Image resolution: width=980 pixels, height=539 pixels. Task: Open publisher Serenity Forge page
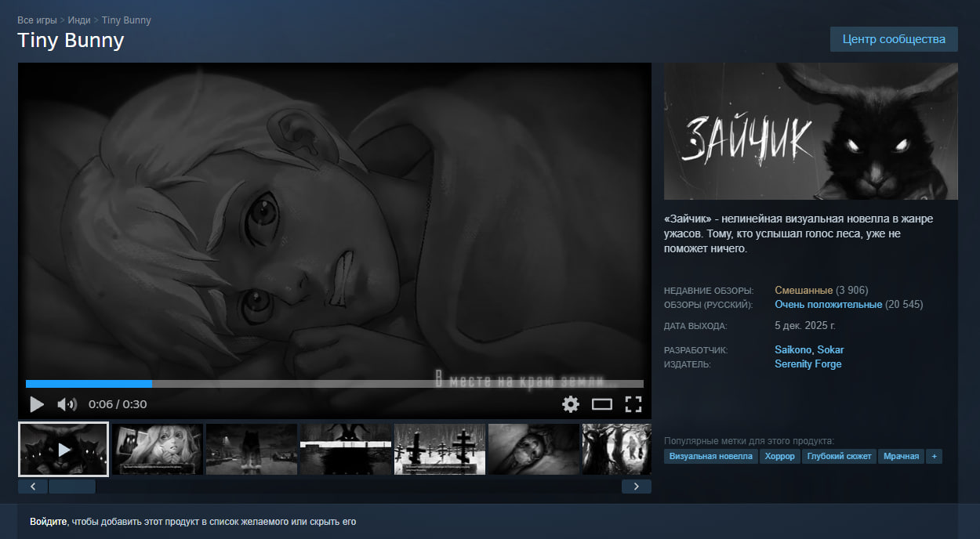(x=808, y=364)
